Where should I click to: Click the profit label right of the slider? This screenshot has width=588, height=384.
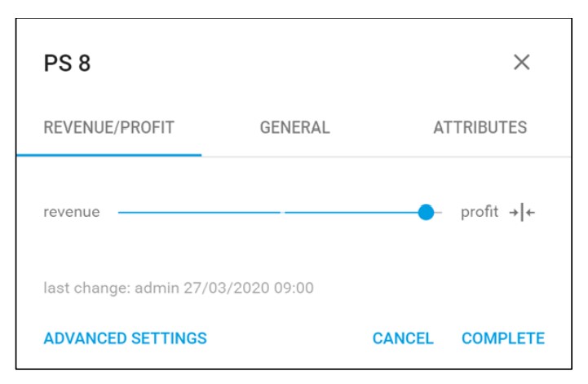[480, 213]
